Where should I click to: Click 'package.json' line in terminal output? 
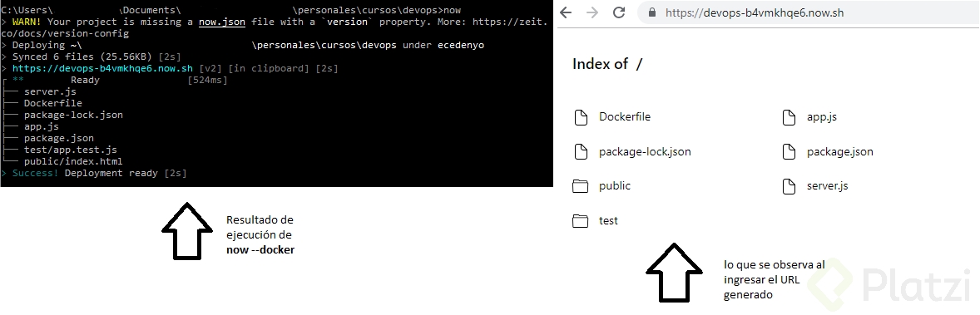click(x=59, y=138)
